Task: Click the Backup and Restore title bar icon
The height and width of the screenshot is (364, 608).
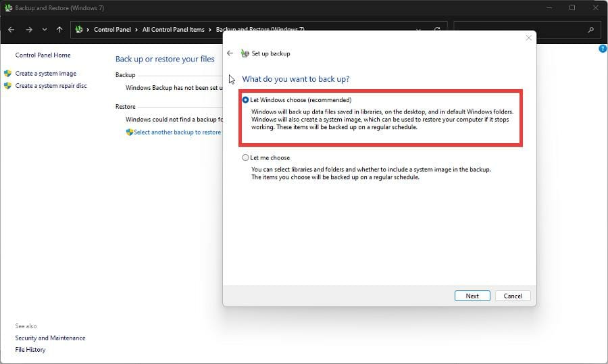Action: point(8,7)
